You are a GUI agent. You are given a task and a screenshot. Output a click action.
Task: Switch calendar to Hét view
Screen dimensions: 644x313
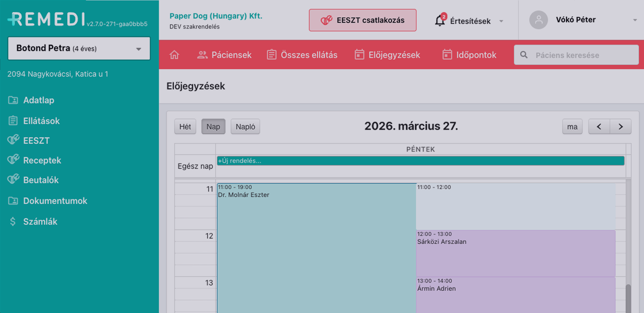(185, 127)
